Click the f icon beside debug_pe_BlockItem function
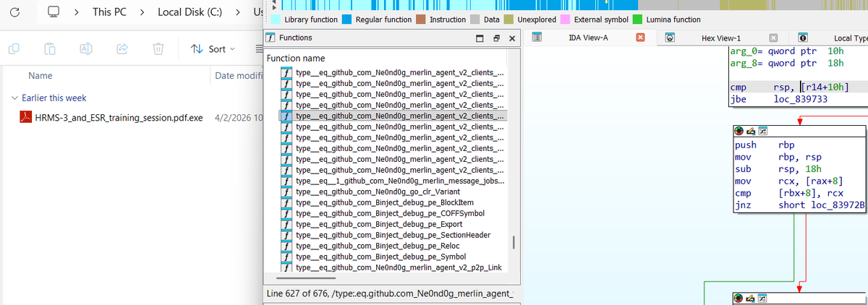 click(287, 202)
